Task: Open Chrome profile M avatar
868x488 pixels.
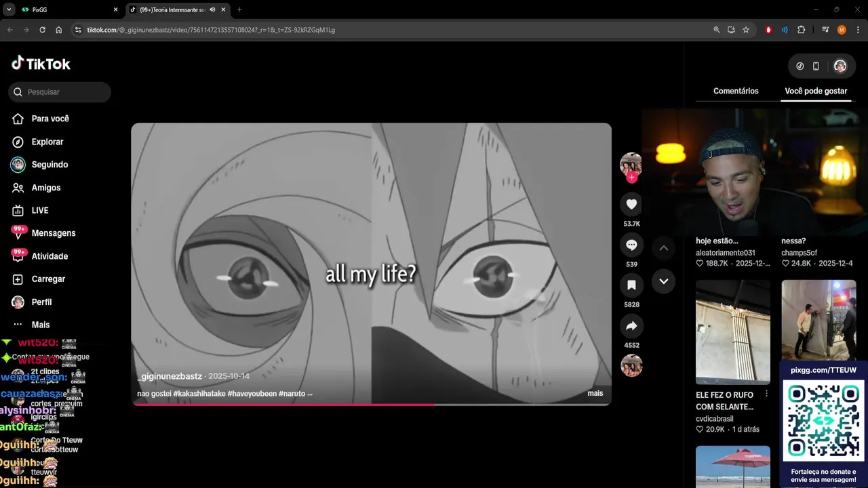Action: (842, 30)
